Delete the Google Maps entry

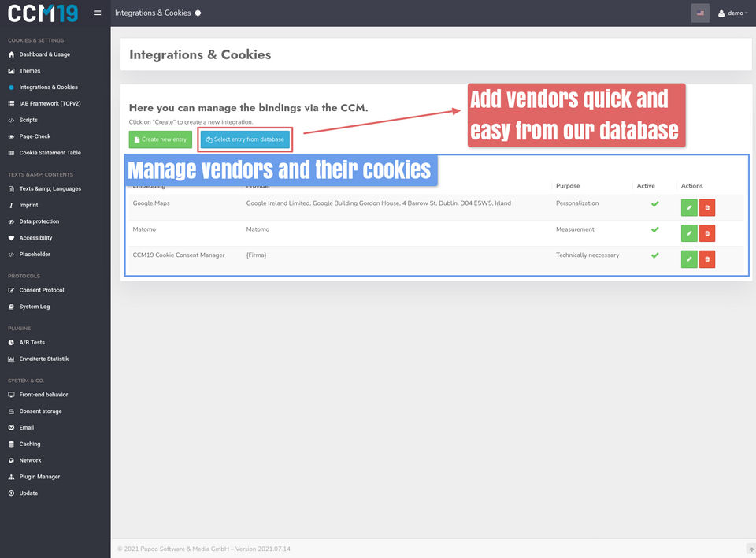(707, 207)
